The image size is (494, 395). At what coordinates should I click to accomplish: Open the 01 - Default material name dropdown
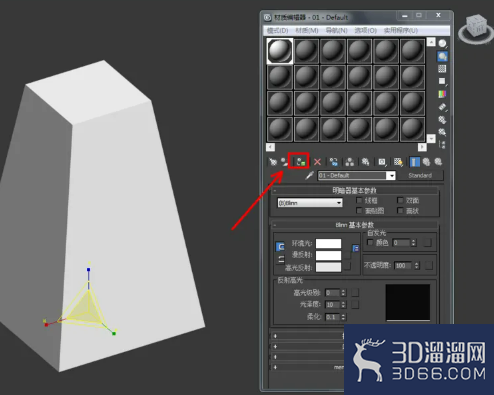[392, 175]
